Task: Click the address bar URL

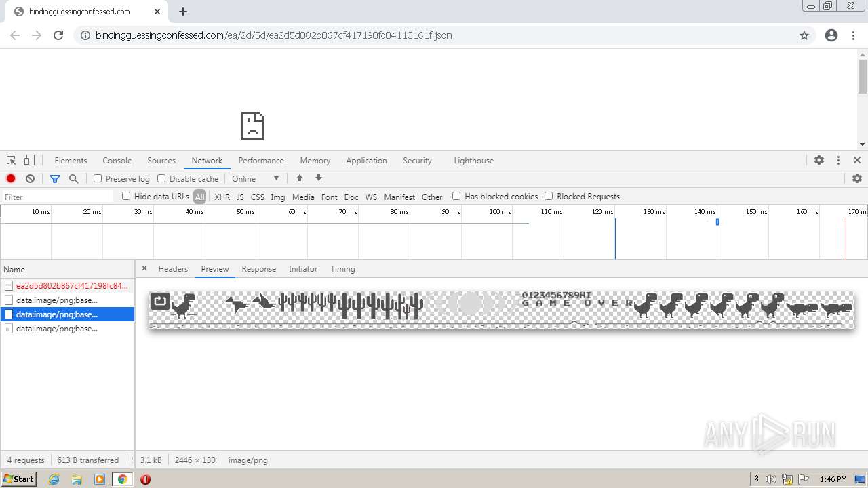Action: [x=273, y=35]
